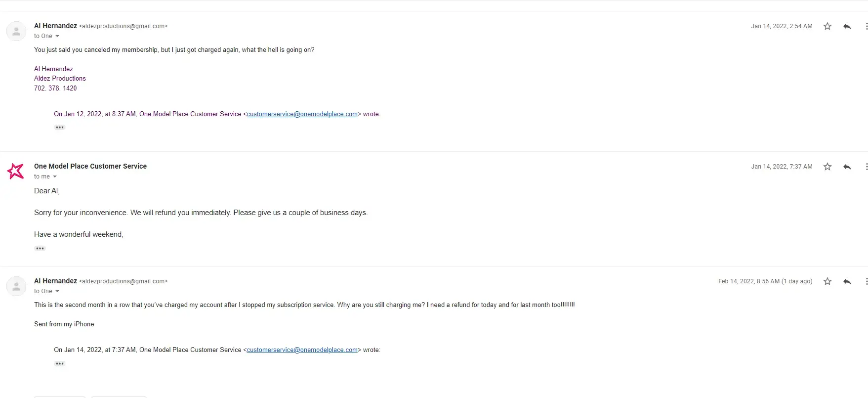Viewport: 868px width, 398px height.
Task: Click Al Hernandez's avatar on the first email
Action: point(16,31)
